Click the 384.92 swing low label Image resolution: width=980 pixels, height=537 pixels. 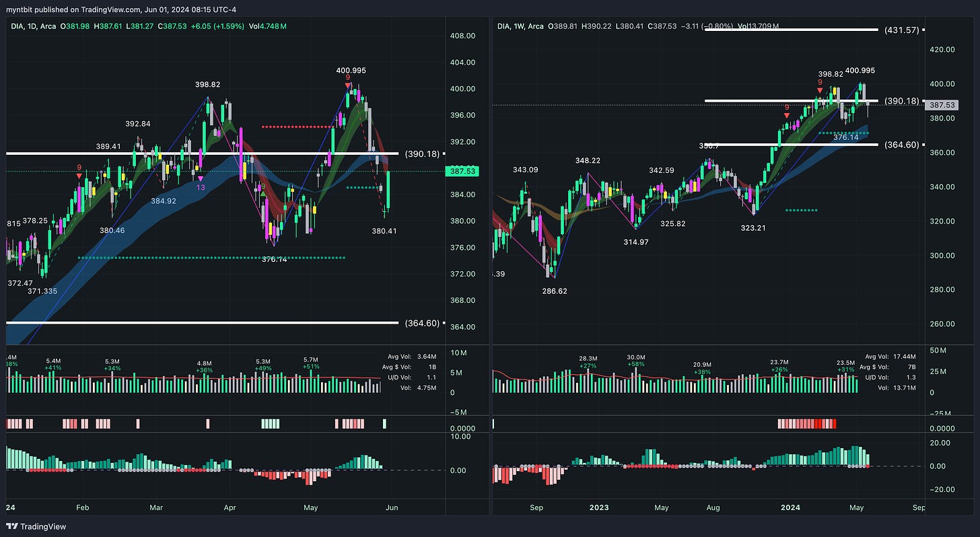point(164,201)
